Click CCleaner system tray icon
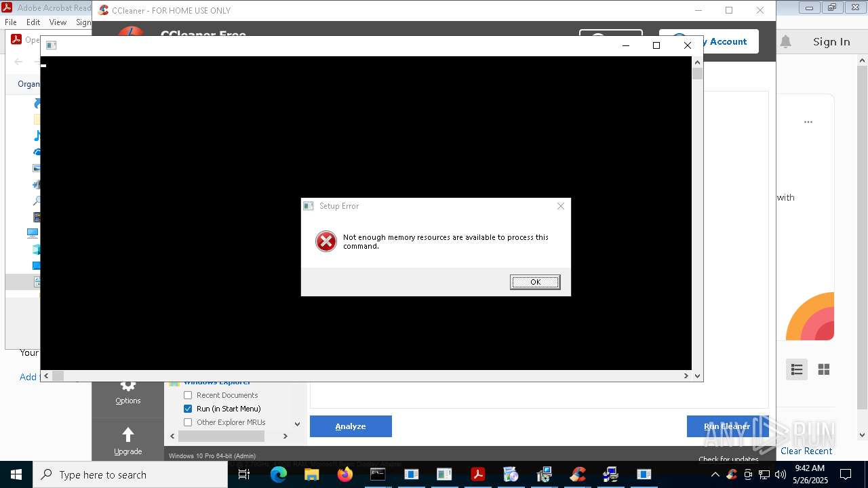 [732, 474]
